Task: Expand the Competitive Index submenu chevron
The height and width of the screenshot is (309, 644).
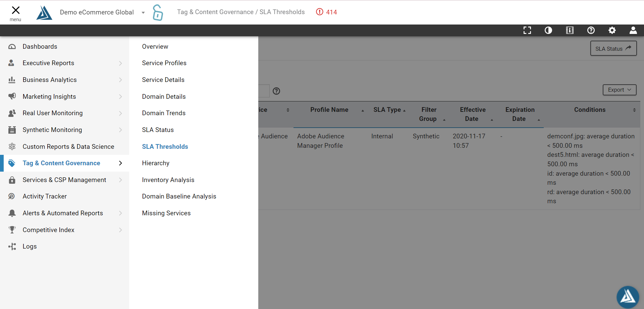Action: coord(120,230)
